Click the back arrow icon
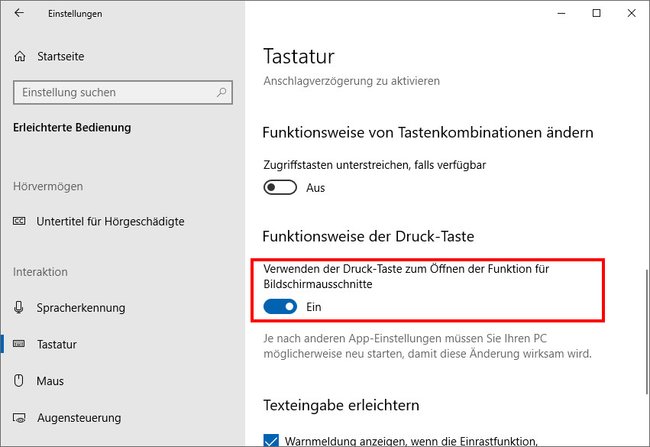Viewport: 650px width, 447px height. click(19, 13)
